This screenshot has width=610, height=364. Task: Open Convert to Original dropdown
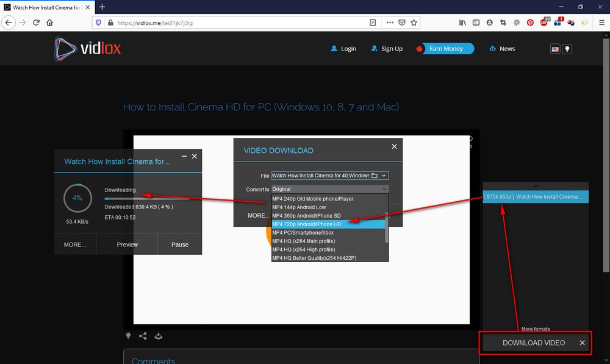click(x=329, y=189)
